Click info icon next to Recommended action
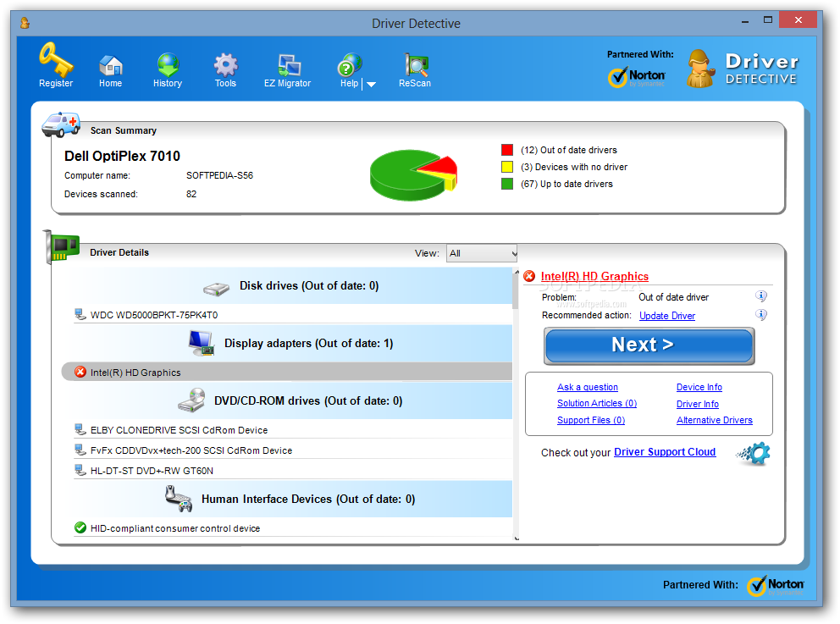The width and height of the screenshot is (840, 624). click(761, 315)
